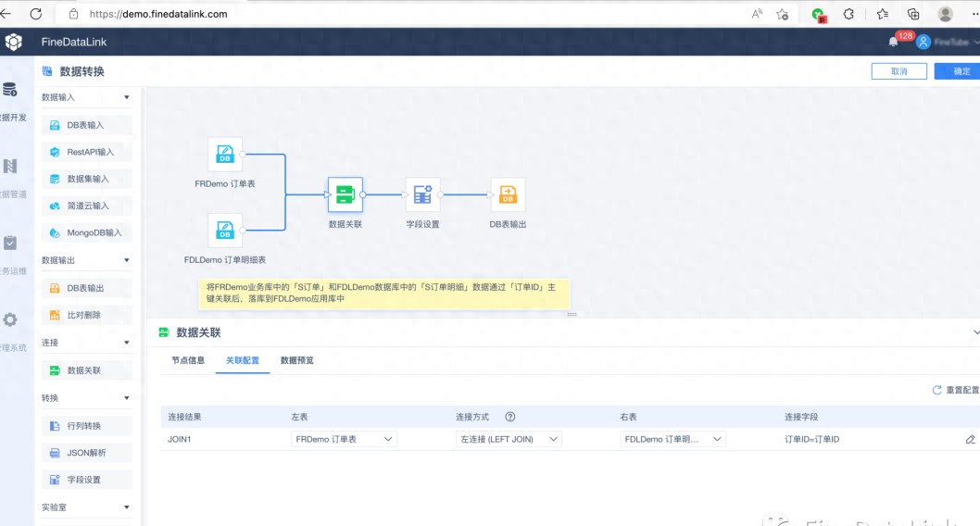This screenshot has height=526, width=980.
Task: Click the help icon beside 连接方式
Action: point(510,417)
